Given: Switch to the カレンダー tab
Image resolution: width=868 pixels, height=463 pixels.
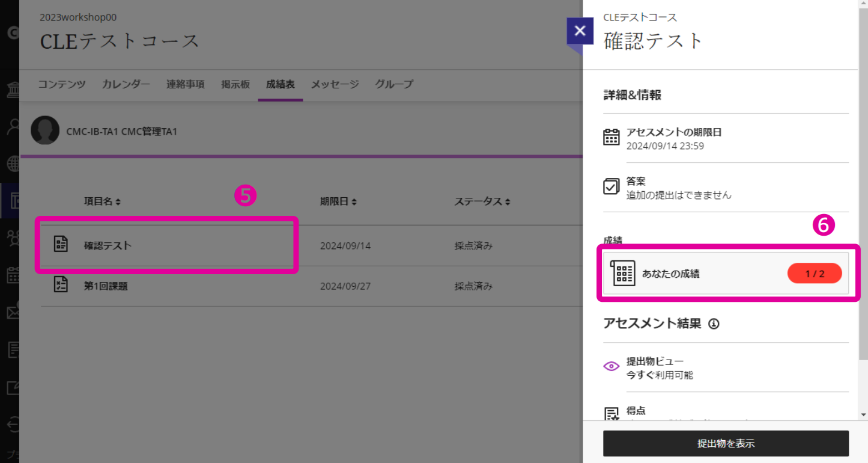Looking at the screenshot, I should 126,84.
